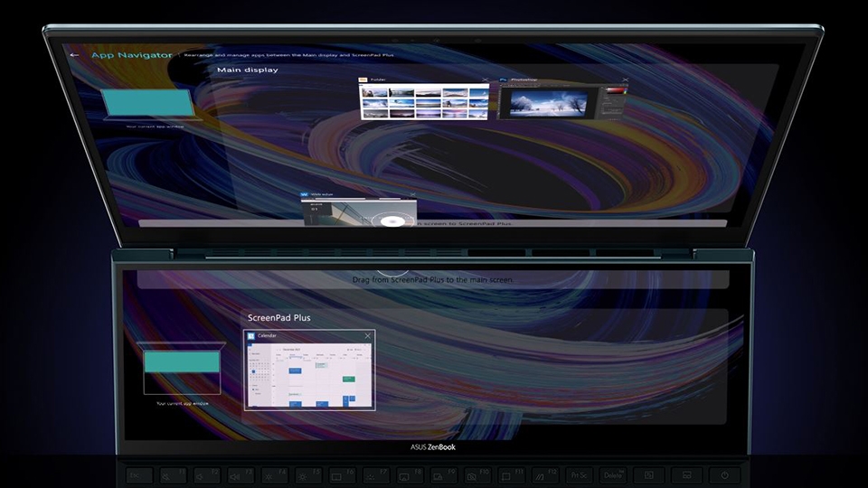Screen dimensions: 868x488
Task: Click "Drag from ScreenPad Plus to the main screen."
Action: (x=433, y=280)
